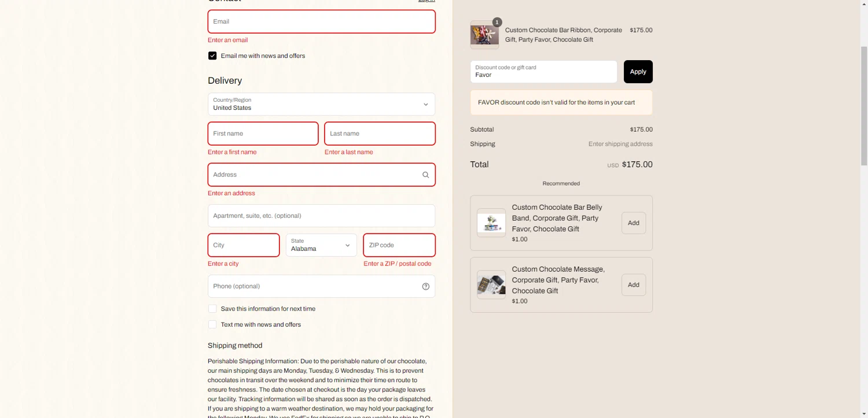
Task: Click the Delivery section heading
Action: click(225, 80)
